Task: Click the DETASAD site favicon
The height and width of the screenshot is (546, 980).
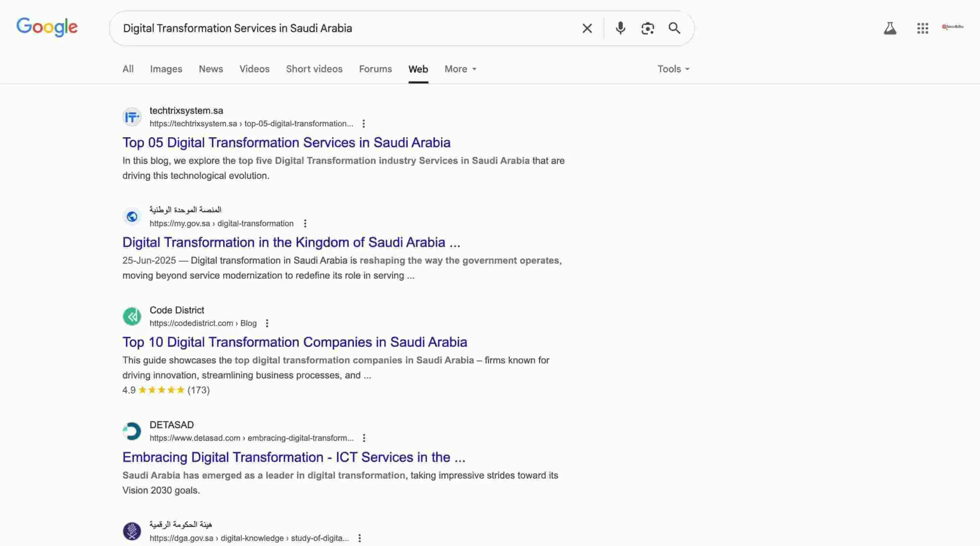Action: point(132,431)
